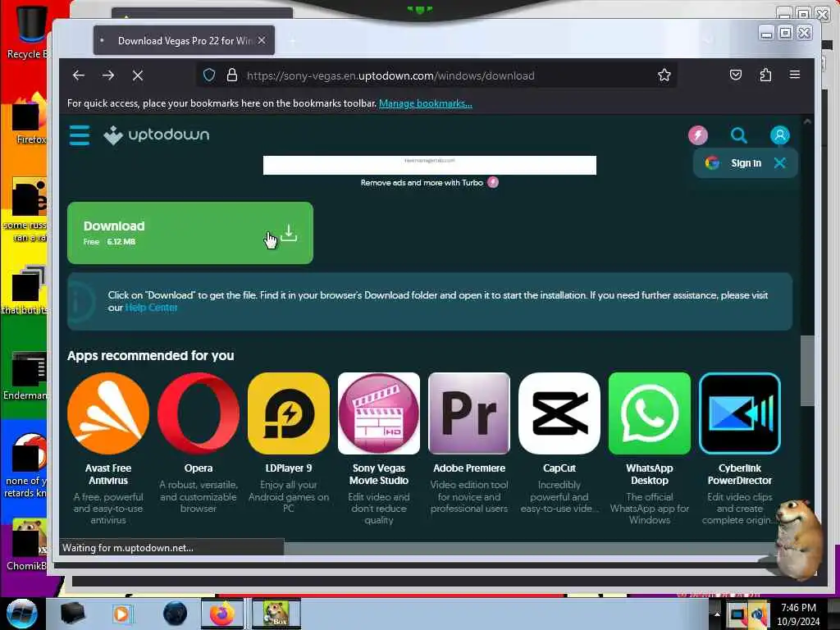Open Cyberlink PowerDirector app icon
840x630 pixels.
(x=740, y=413)
